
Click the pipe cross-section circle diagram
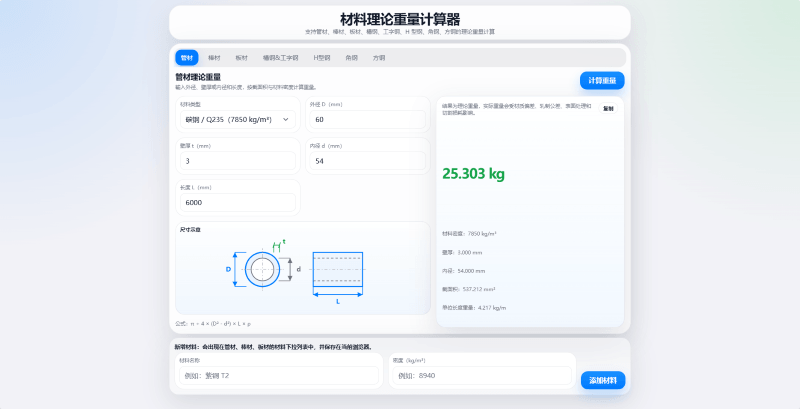pyautogui.click(x=262, y=269)
